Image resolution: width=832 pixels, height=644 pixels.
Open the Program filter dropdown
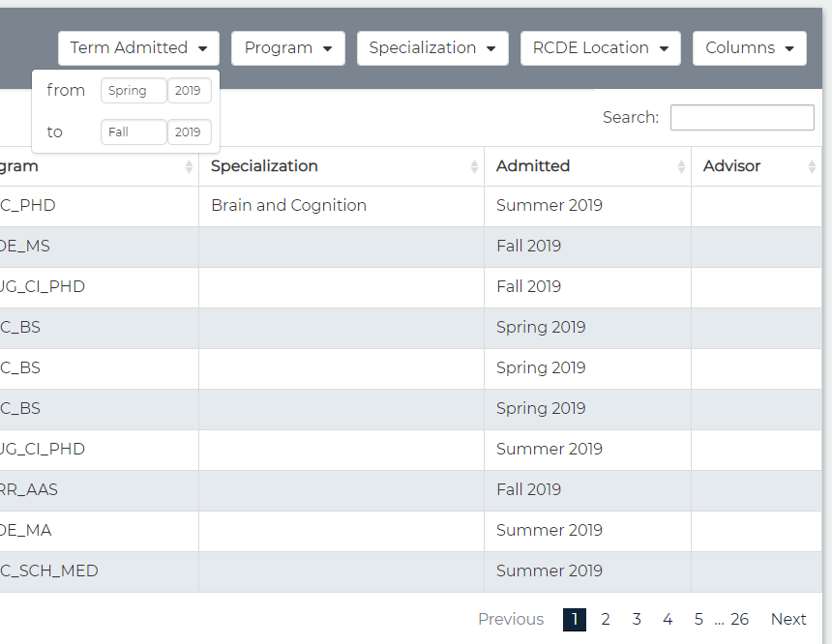coord(287,48)
